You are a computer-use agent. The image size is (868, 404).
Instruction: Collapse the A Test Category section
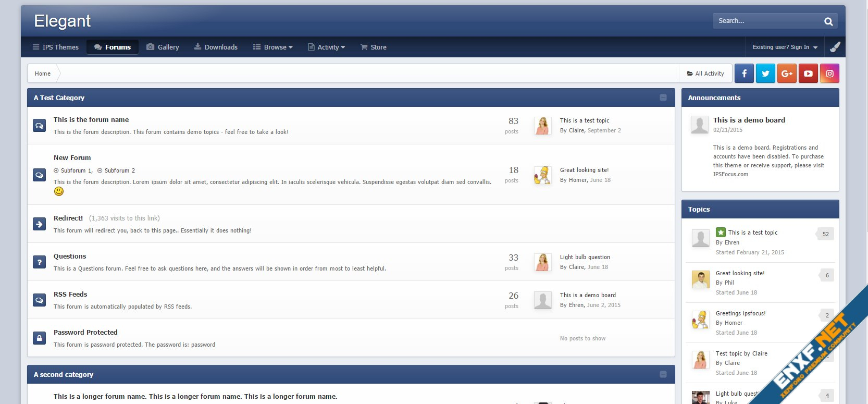(663, 97)
